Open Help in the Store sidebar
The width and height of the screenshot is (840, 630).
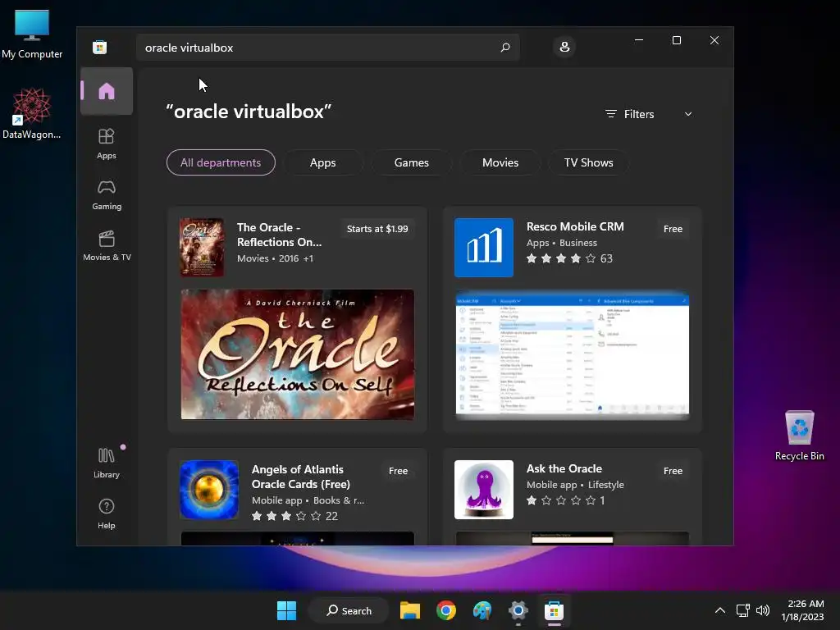[107, 514]
